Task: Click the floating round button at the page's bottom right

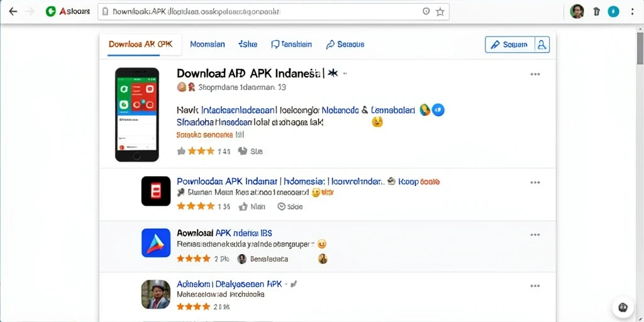Action: click(623, 307)
